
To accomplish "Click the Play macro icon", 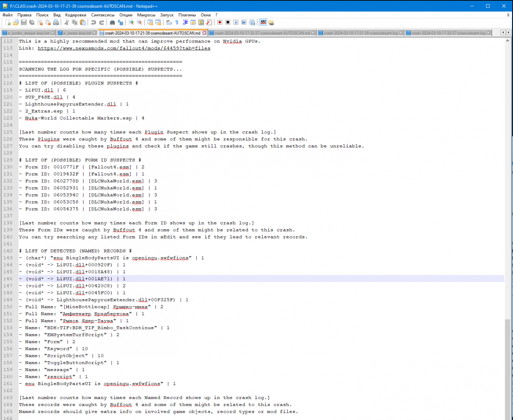I will [236, 23].
